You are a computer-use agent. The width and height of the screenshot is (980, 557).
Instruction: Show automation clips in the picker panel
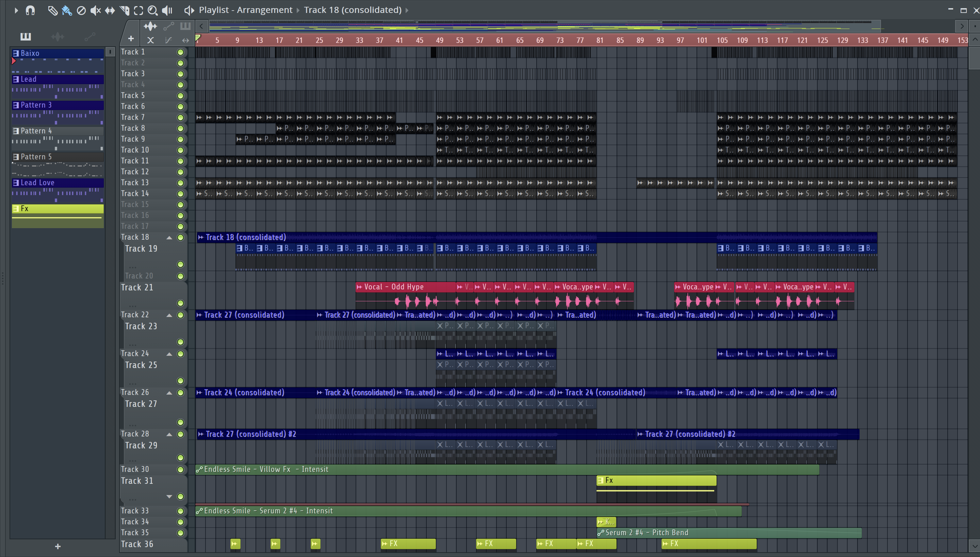[90, 36]
